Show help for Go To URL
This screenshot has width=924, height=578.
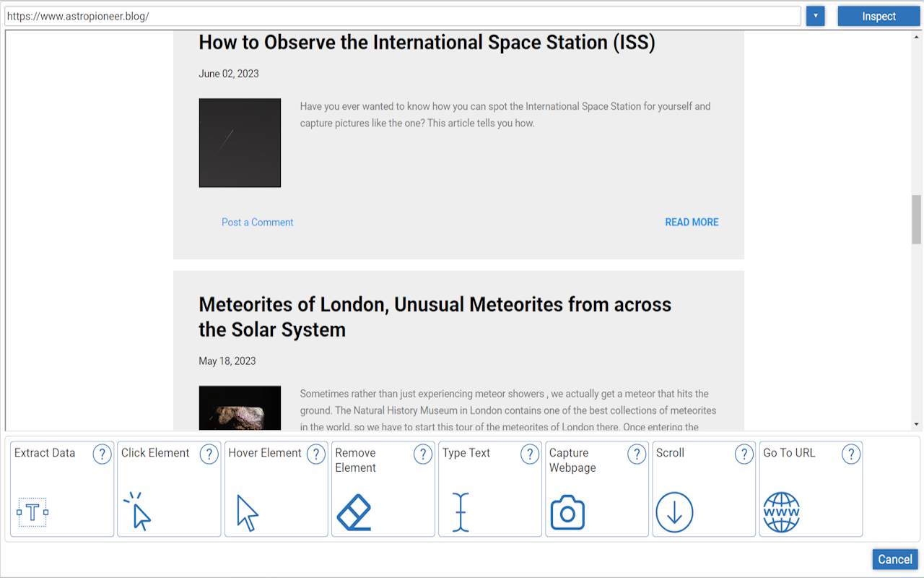coord(851,454)
